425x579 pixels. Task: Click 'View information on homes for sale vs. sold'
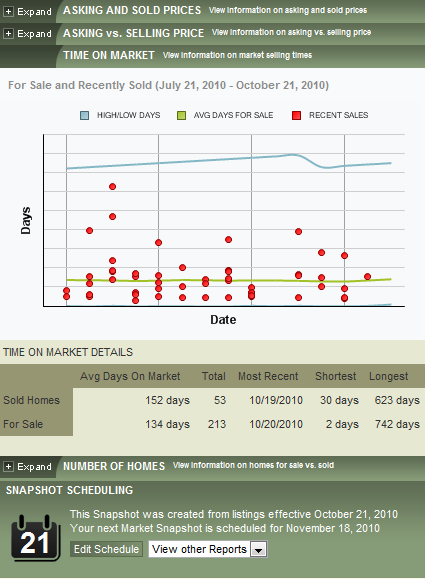pos(253,465)
